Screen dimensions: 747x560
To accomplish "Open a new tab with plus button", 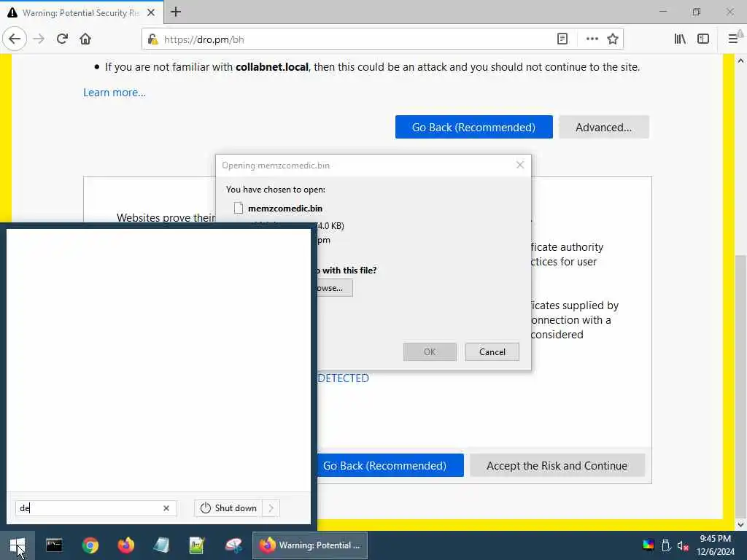I will 176,12.
